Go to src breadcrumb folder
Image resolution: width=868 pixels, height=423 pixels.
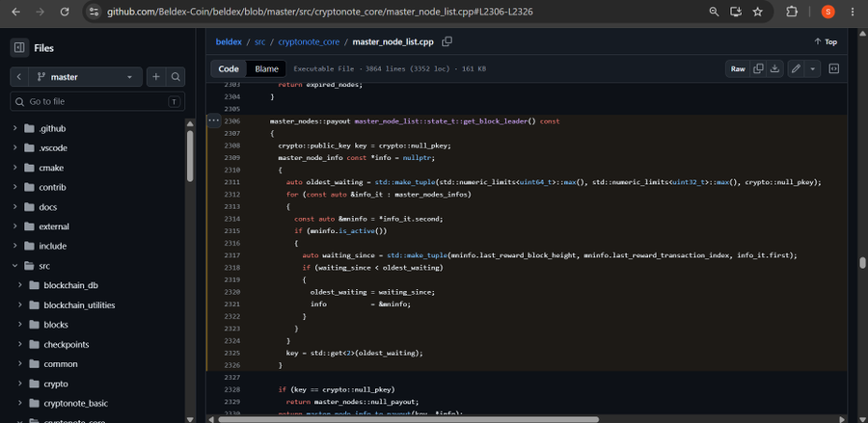(x=259, y=41)
